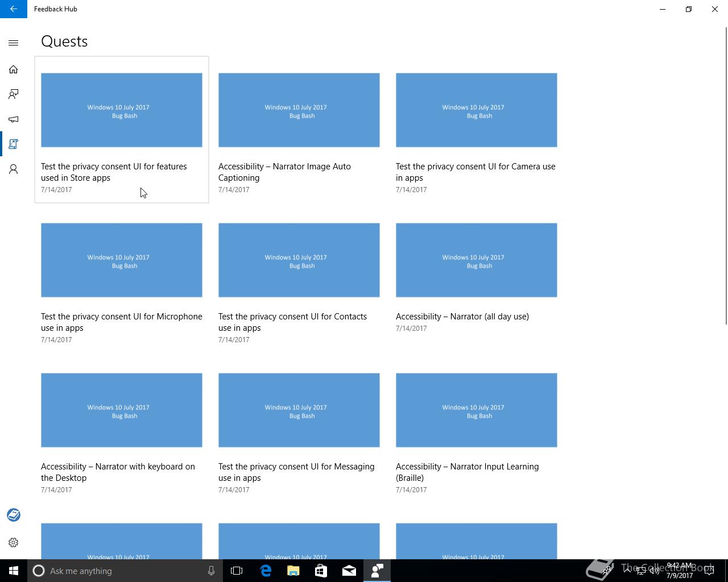This screenshot has height=582, width=728.
Task: Open the Settings gear in the sidebar
Action: (x=14, y=543)
